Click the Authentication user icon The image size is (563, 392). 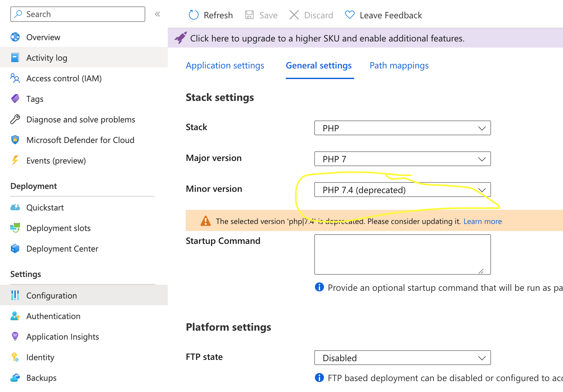coord(15,316)
